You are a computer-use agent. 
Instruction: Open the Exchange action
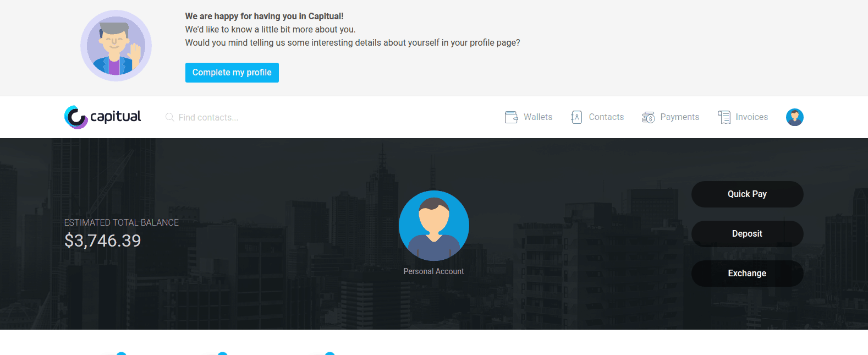747,274
